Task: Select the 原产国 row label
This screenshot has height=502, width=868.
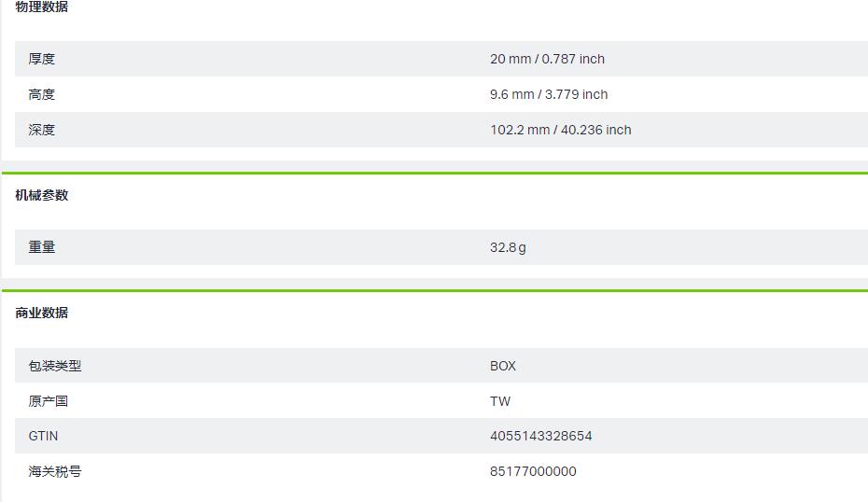Action: [49, 400]
